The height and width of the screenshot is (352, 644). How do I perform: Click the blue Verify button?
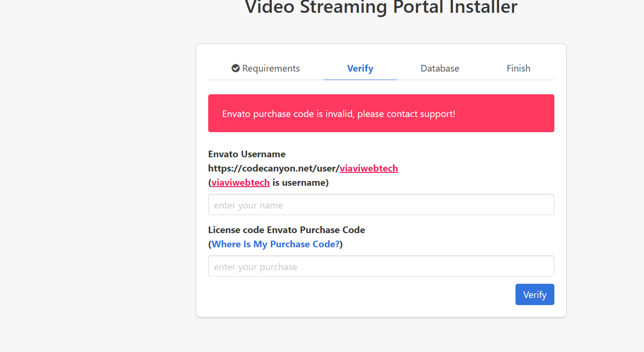coord(534,295)
